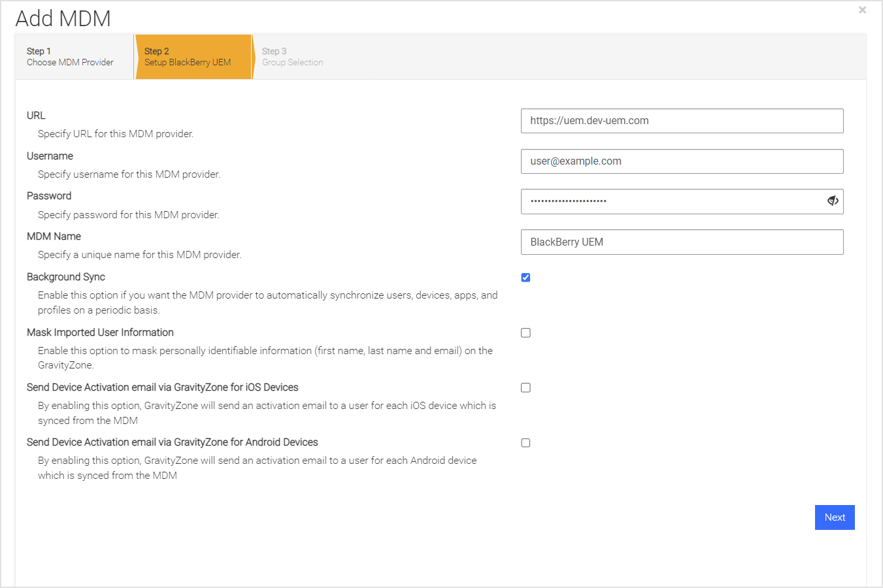
Task: Select the Step 2 Setup BlackBerry UEM tab
Action: click(193, 57)
